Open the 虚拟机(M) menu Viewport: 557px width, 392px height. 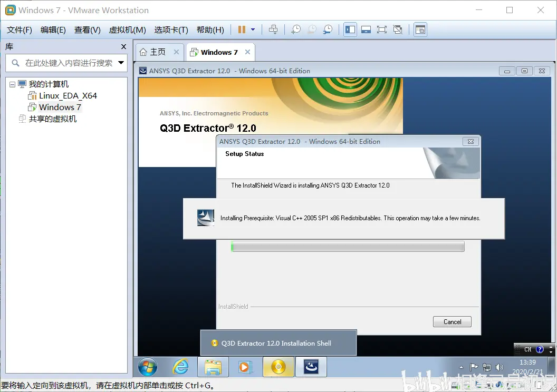point(128,30)
